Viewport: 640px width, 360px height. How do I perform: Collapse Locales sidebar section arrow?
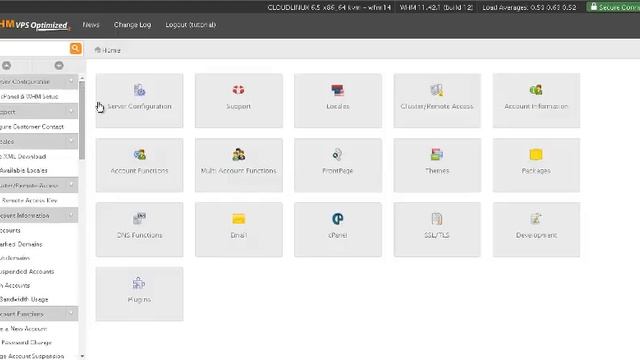[71, 141]
